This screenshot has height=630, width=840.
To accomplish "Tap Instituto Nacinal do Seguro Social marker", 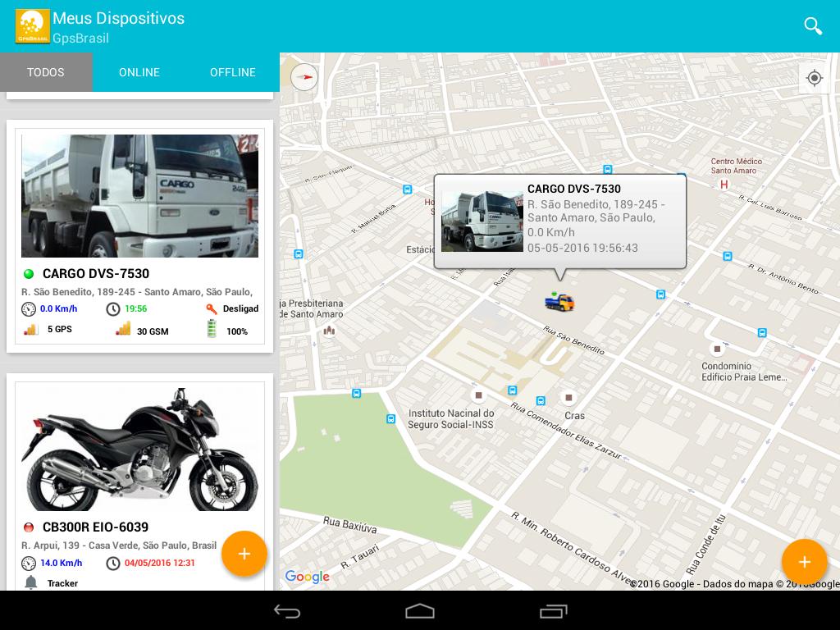I will 478,396.
